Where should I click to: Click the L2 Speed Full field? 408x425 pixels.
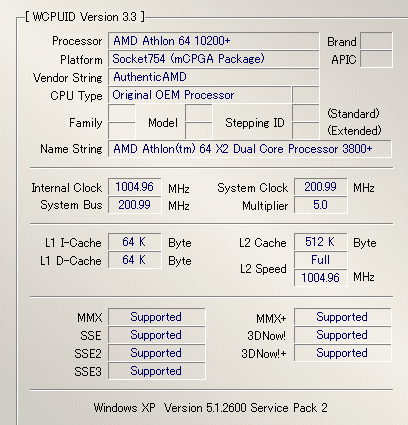click(x=321, y=260)
